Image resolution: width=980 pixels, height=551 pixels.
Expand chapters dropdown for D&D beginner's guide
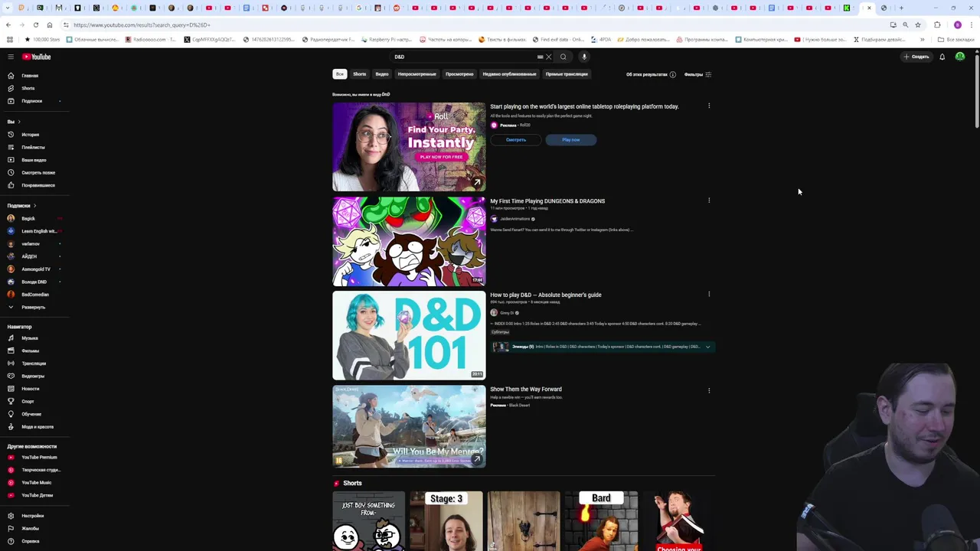pos(707,347)
